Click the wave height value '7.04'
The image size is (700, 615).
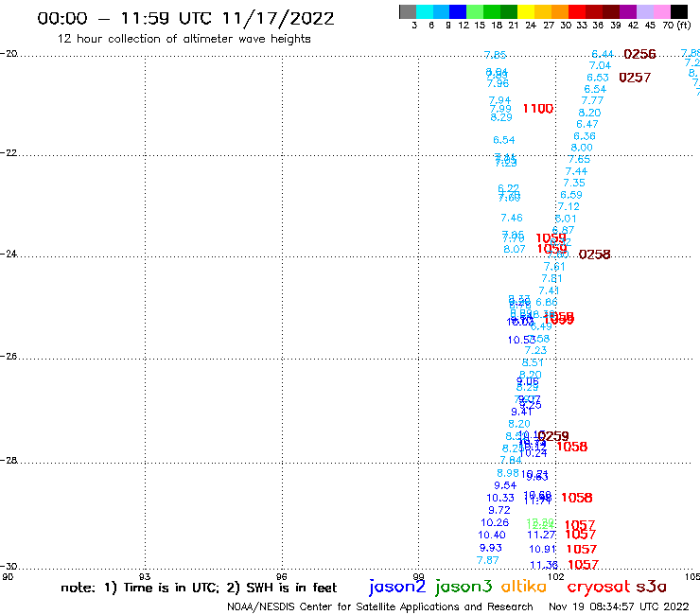point(600,65)
